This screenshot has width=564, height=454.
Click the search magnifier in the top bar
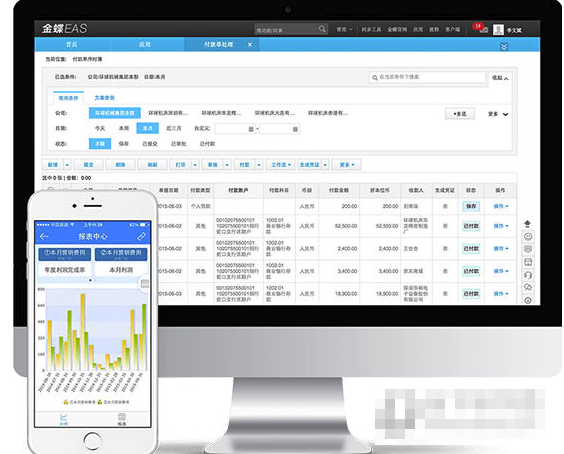click(322, 29)
